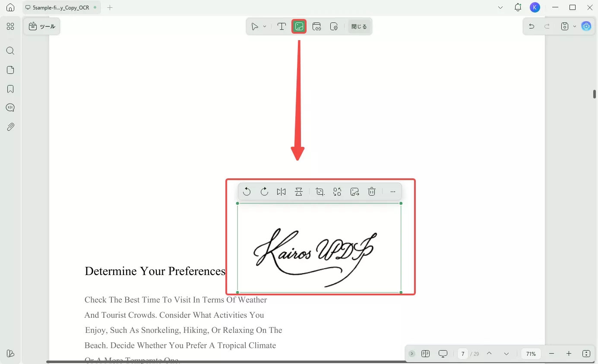This screenshot has width=598, height=364.
Task: Click the page number field showing 7
Action: coord(462,354)
